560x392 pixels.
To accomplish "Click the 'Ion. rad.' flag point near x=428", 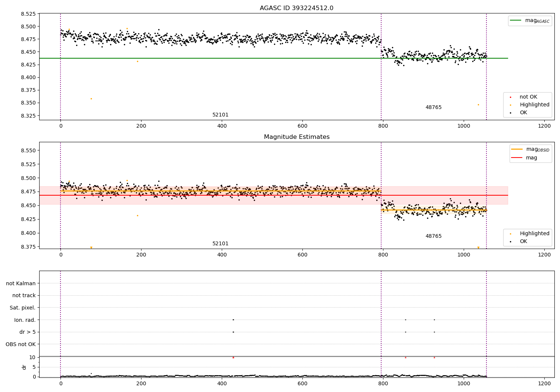I will click(233, 320).
